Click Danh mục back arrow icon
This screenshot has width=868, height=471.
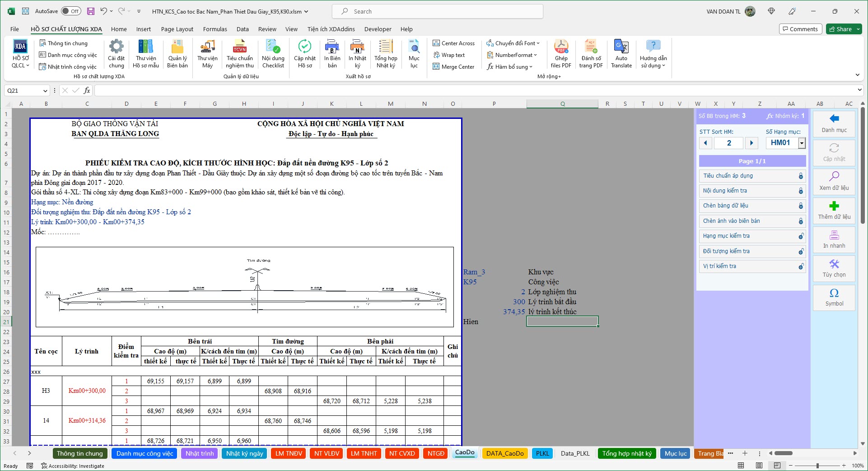coord(834,119)
